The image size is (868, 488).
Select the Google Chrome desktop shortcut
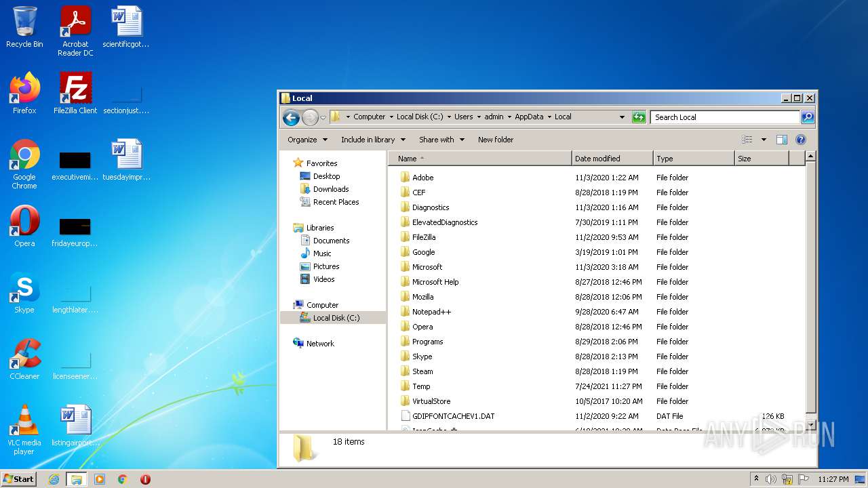point(24,165)
